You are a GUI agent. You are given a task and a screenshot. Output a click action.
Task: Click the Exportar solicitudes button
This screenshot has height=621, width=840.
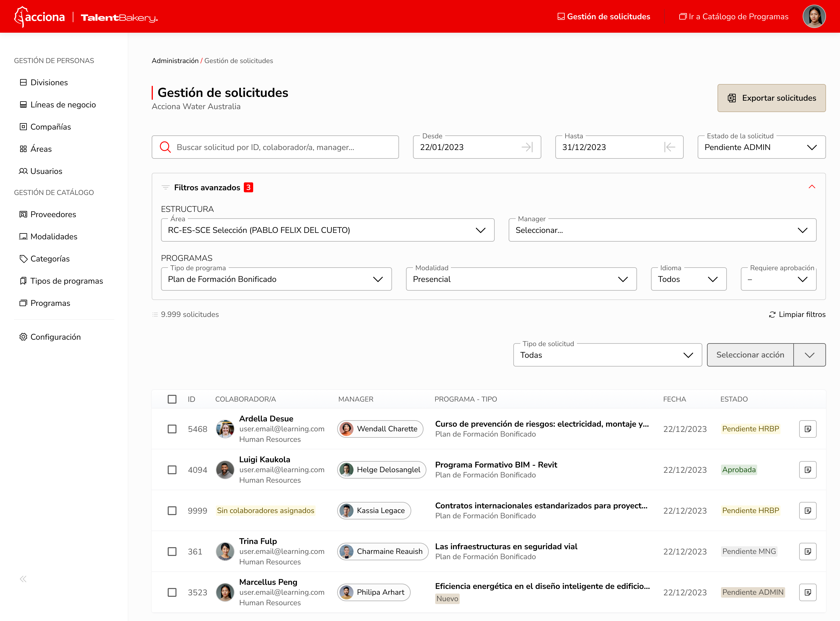click(x=771, y=98)
